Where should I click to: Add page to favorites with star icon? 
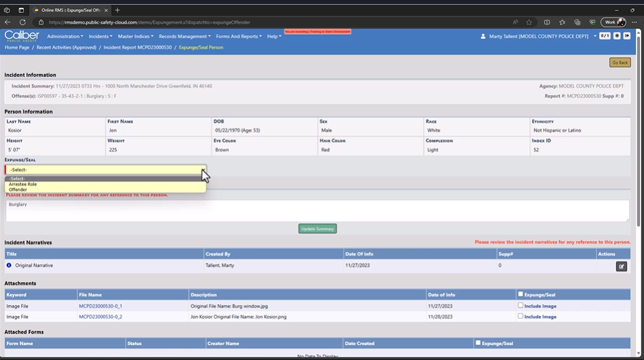(x=530, y=22)
